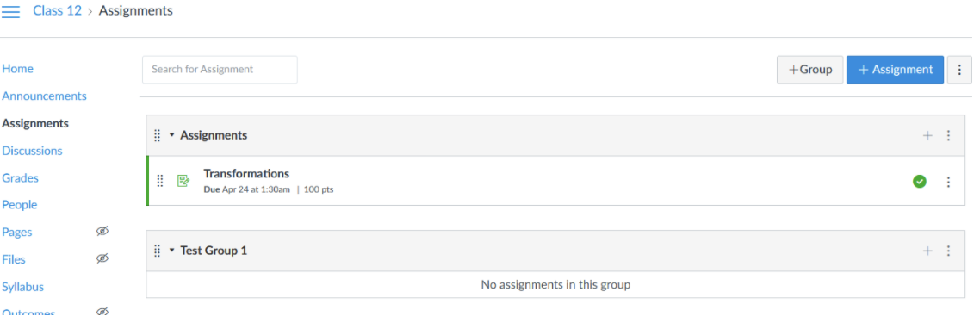Click the drag handle for Test Group 1
This screenshot has height=329, width=980.
click(x=158, y=250)
